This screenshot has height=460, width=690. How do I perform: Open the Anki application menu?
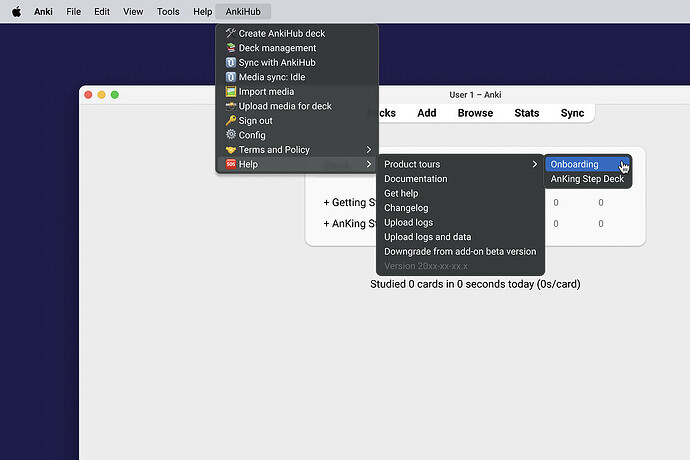43,11
